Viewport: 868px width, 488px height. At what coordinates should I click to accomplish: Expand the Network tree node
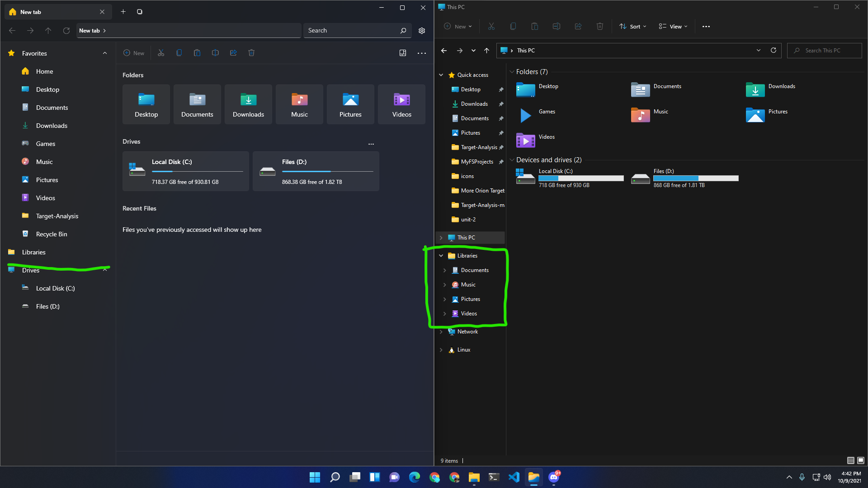coord(441,332)
